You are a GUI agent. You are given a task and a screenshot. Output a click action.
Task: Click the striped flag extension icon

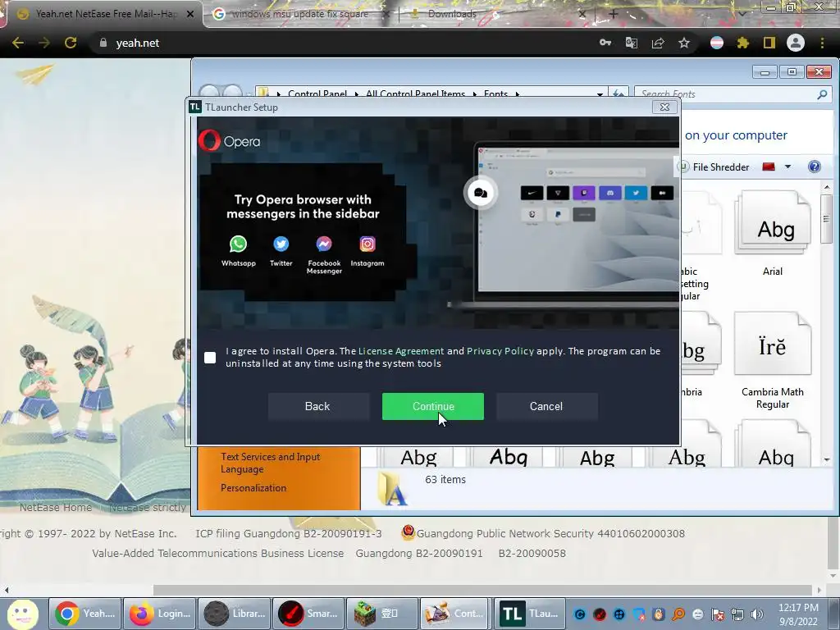(x=717, y=43)
